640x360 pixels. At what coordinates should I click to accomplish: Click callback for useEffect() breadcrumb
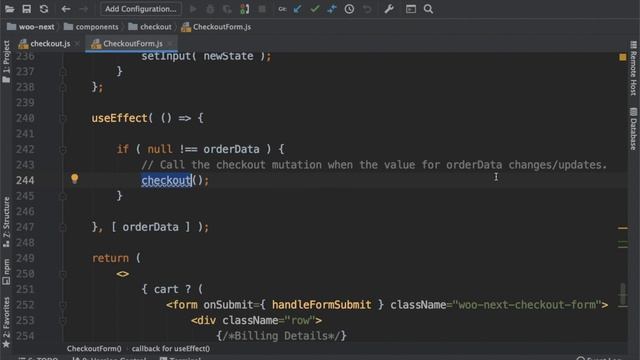[171, 349]
